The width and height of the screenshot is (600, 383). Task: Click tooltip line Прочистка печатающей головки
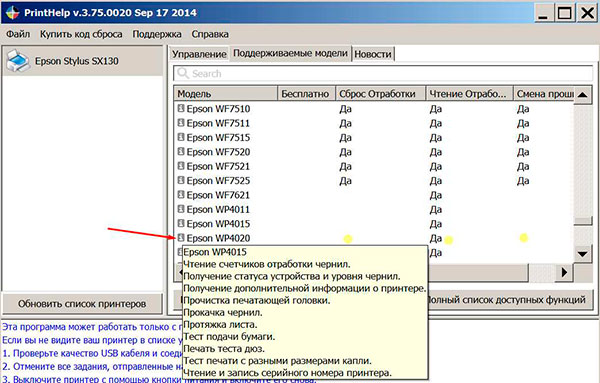tap(256, 300)
